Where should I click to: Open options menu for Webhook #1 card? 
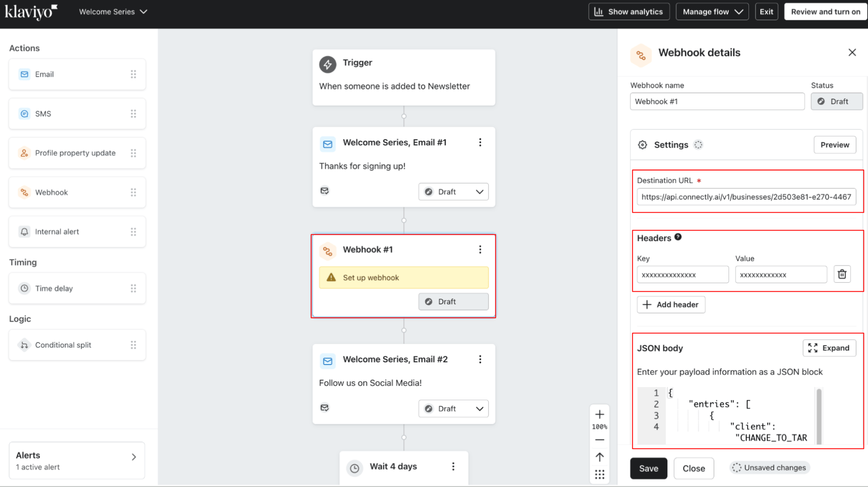click(x=480, y=250)
